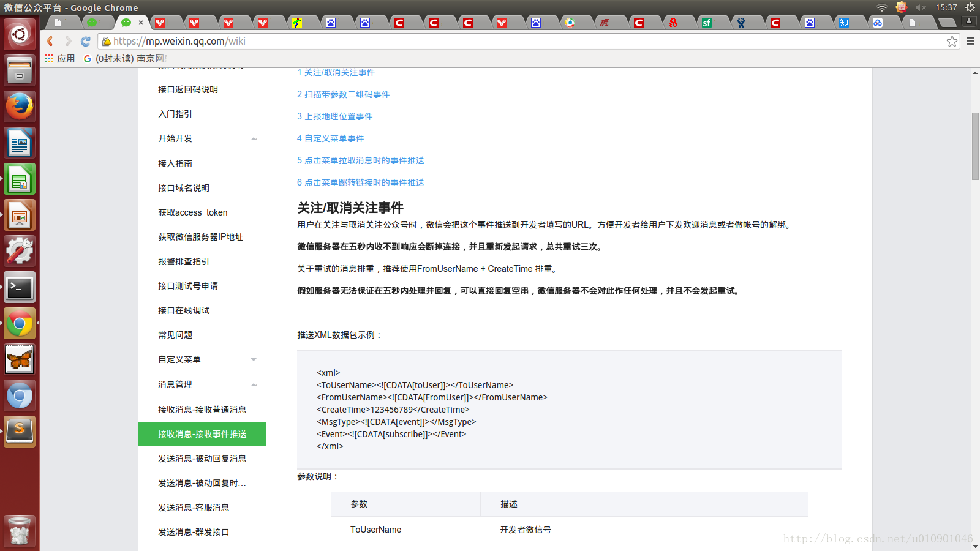
Task: Click the Google Chrome launcher icon
Action: [x=20, y=323]
